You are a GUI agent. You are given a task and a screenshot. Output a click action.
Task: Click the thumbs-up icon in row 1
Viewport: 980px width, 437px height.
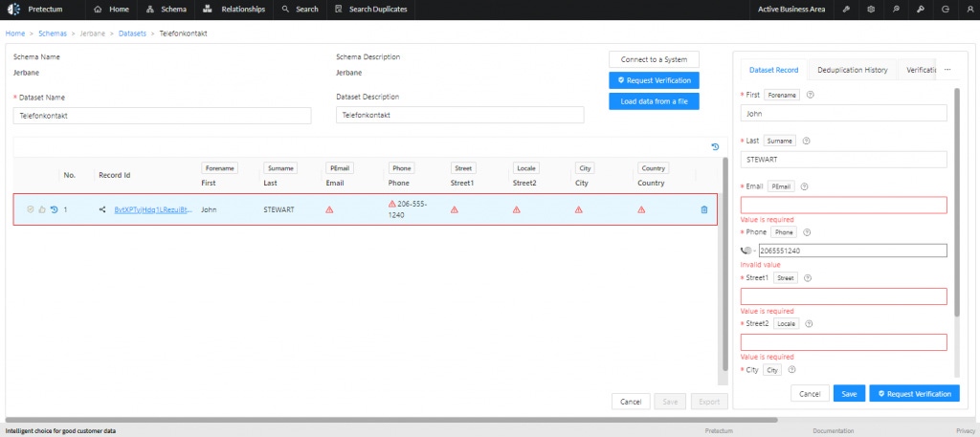click(42, 209)
